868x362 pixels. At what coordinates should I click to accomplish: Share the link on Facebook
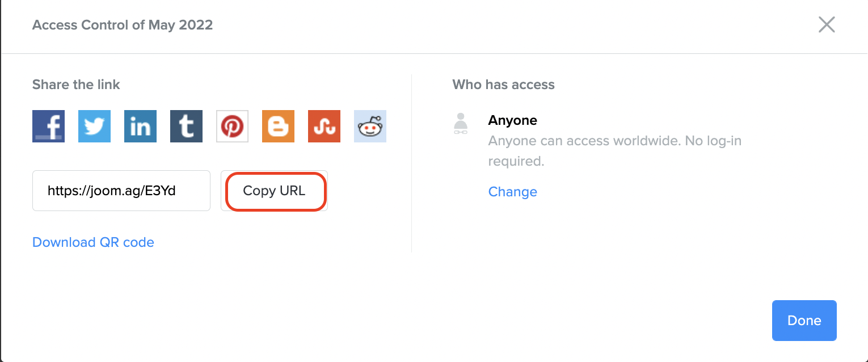click(x=48, y=126)
